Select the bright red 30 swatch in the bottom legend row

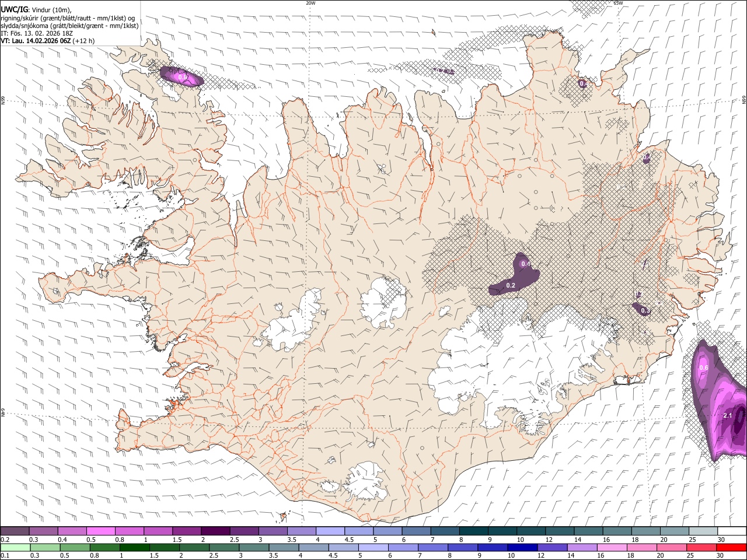pyautogui.click(x=731, y=547)
